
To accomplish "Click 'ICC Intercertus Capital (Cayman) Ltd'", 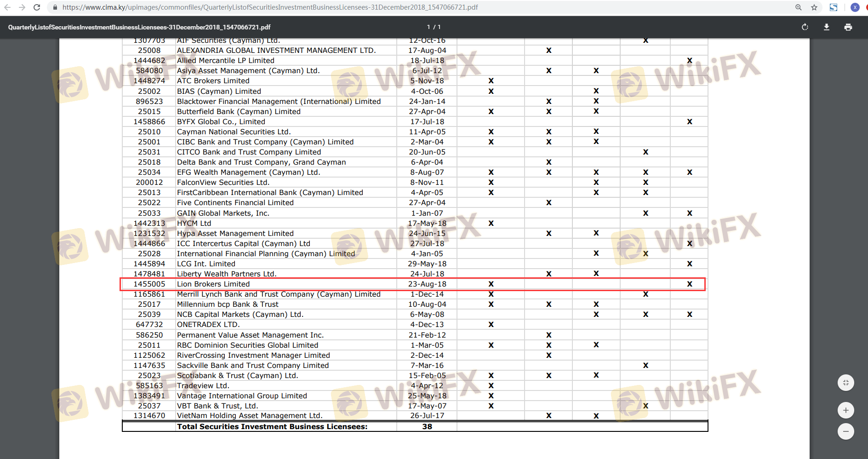I will [244, 244].
